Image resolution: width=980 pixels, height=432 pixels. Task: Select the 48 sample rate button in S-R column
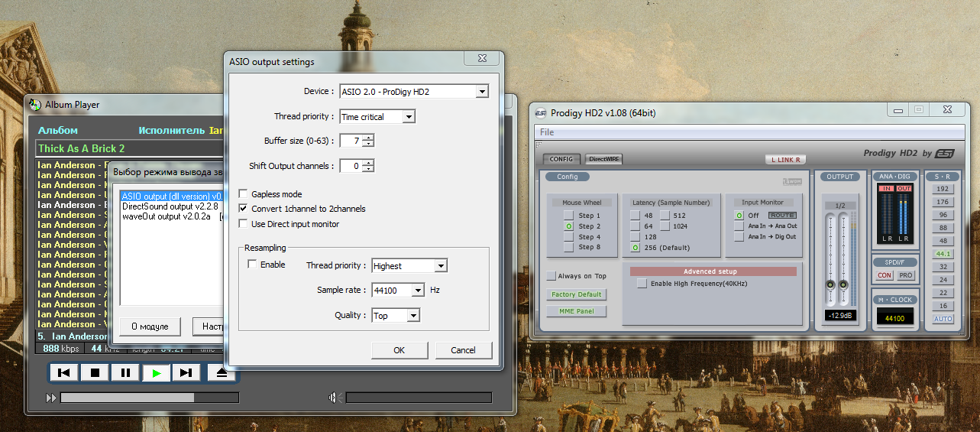[943, 241]
